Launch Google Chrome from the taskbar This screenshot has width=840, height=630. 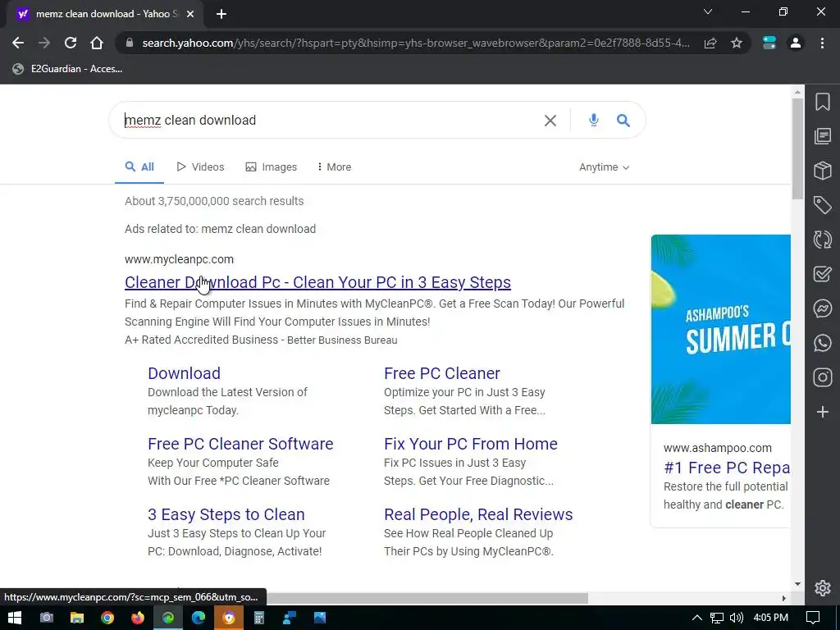pos(107,618)
